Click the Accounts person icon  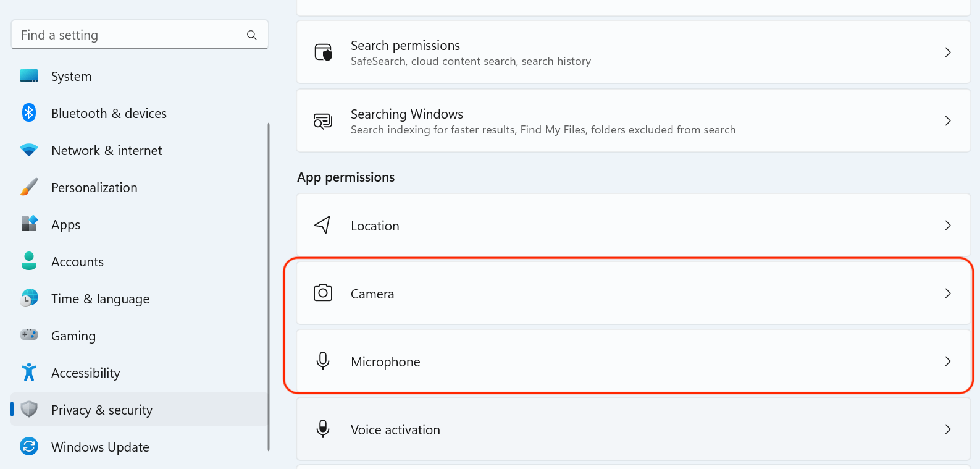29,261
